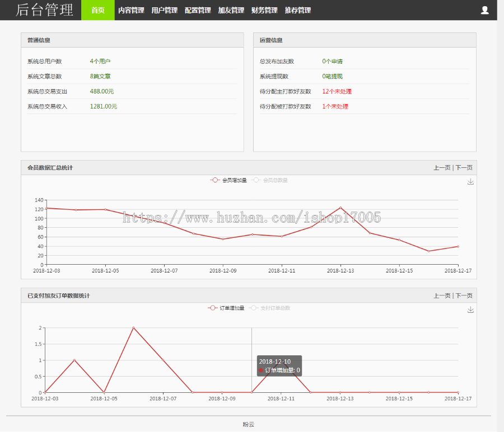Go to the 首页 tab

click(x=98, y=10)
